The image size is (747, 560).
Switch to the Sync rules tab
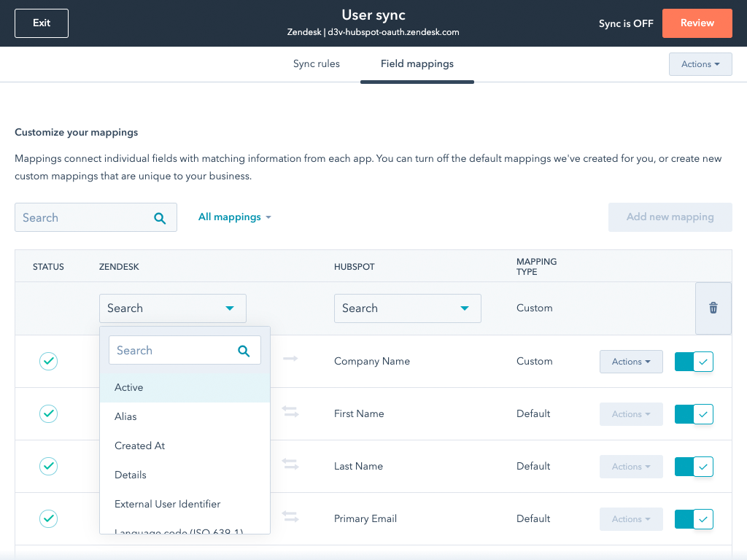[317, 64]
